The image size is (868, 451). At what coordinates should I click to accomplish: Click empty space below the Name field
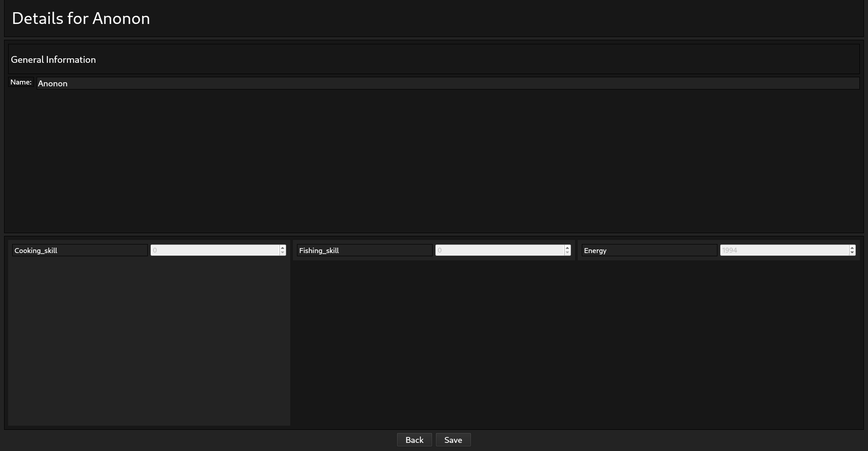point(434,158)
